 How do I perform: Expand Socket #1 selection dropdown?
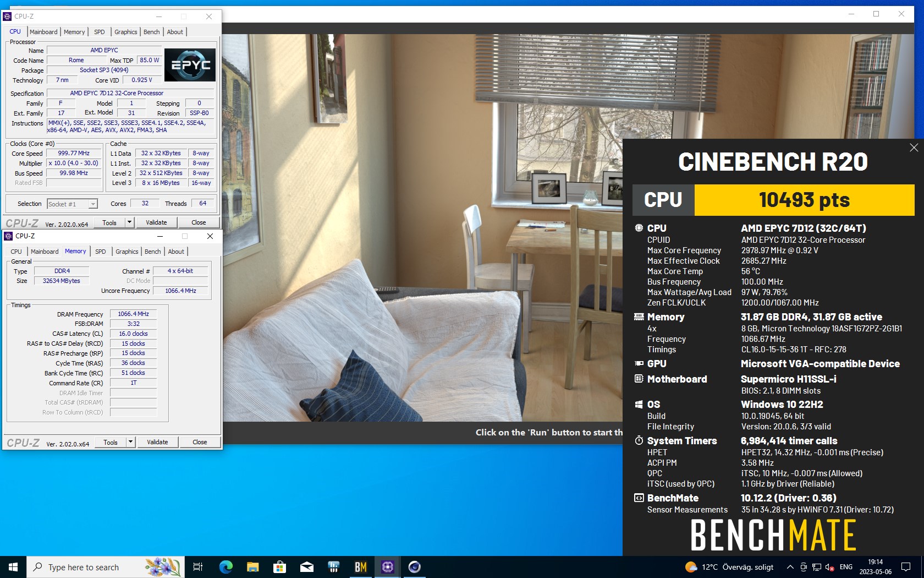(x=93, y=204)
